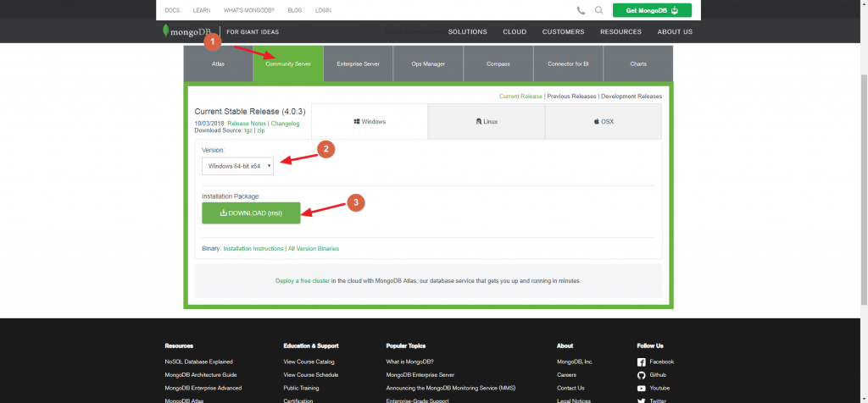Switch to the Compass tab
868x403 pixels.
click(498, 64)
